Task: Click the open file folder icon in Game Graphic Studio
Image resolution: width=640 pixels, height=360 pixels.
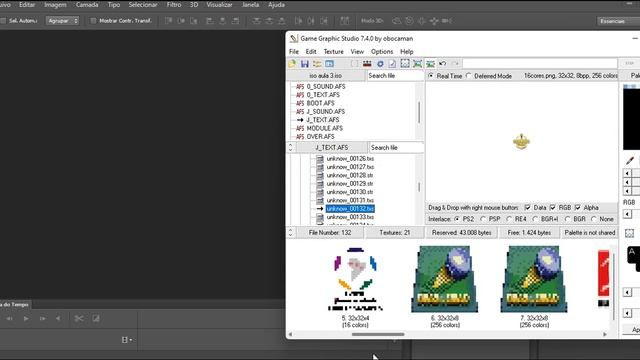Action: [292, 64]
